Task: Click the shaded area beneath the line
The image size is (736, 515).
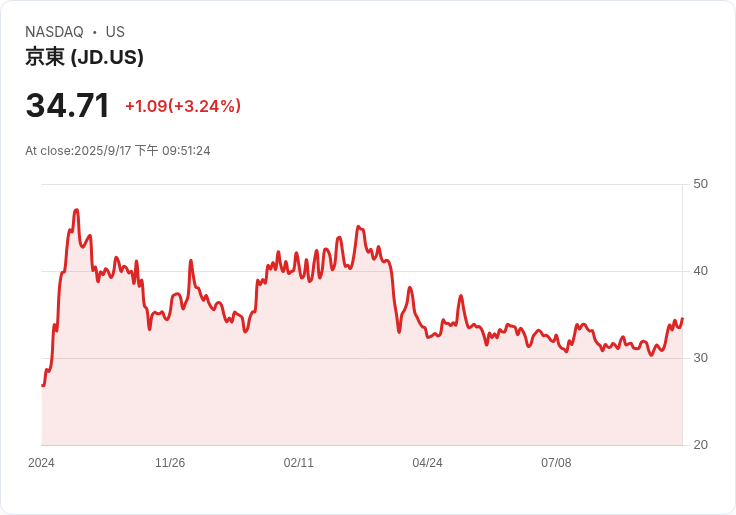Action: click(361, 404)
